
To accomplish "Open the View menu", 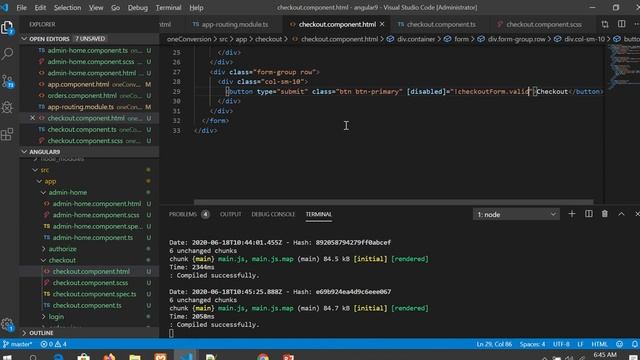I will [x=96, y=8].
